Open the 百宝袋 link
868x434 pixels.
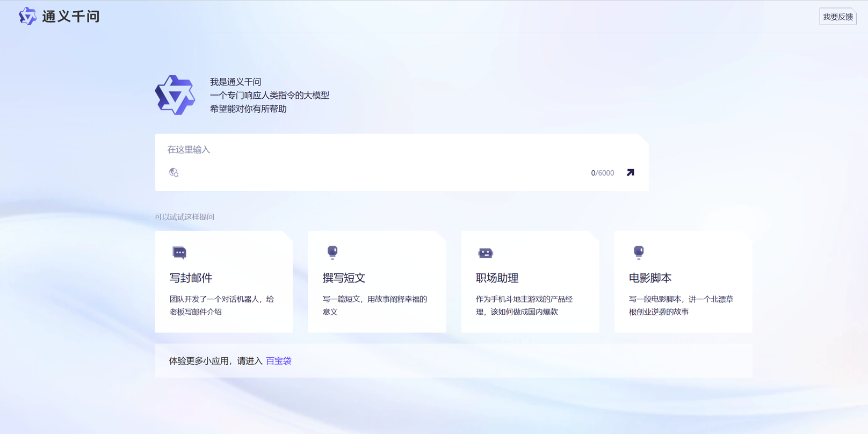point(279,361)
